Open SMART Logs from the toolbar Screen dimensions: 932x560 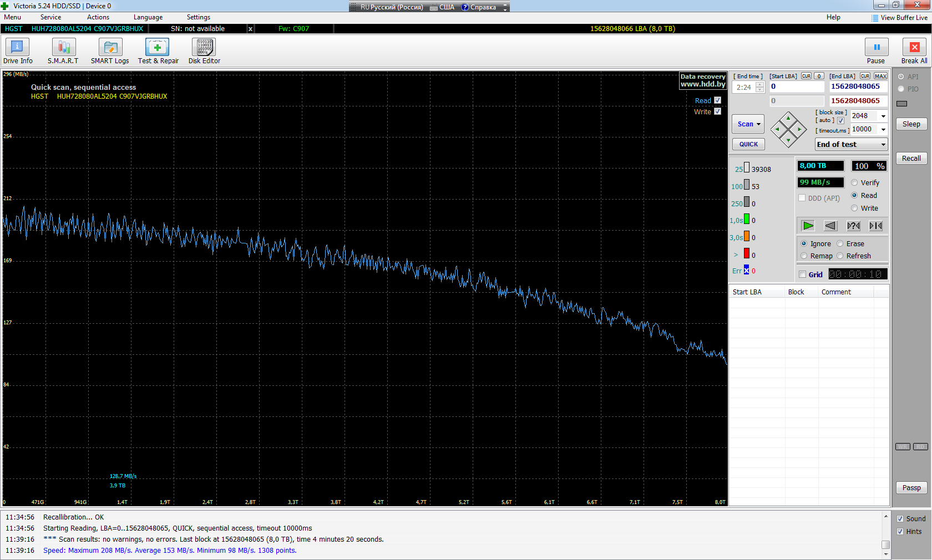110,51
